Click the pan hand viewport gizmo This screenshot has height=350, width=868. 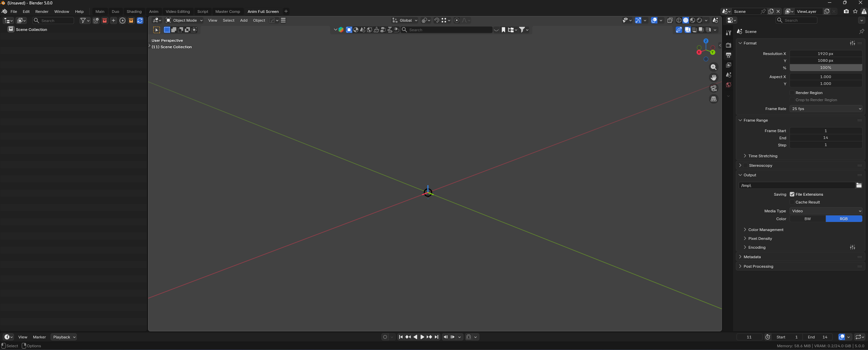713,78
